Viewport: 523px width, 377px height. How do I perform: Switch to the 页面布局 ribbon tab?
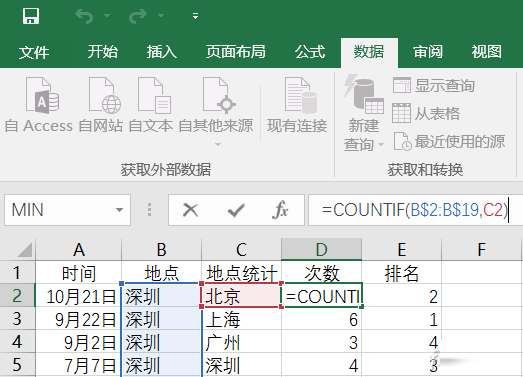[235, 52]
